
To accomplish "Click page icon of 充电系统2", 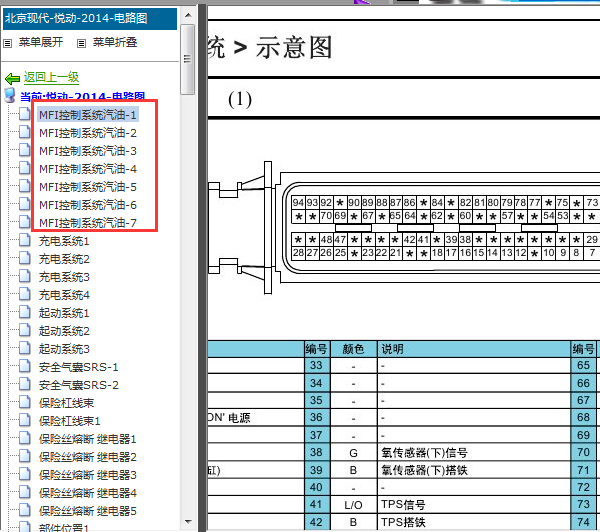I will click(x=25, y=258).
